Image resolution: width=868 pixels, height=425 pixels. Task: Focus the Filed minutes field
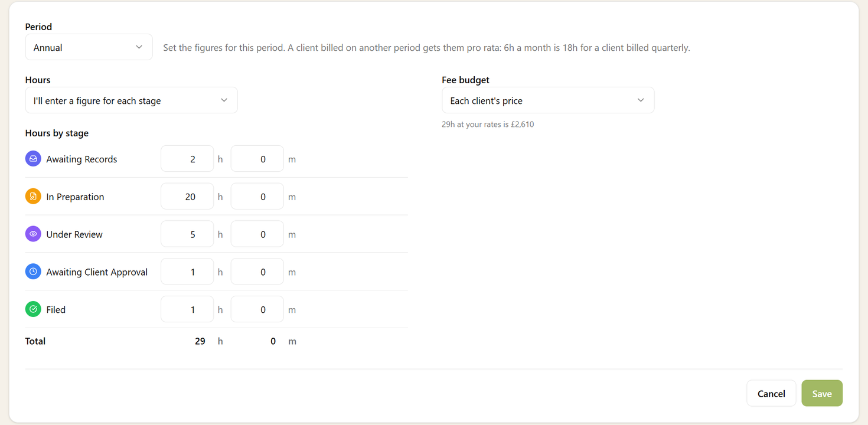click(x=257, y=309)
